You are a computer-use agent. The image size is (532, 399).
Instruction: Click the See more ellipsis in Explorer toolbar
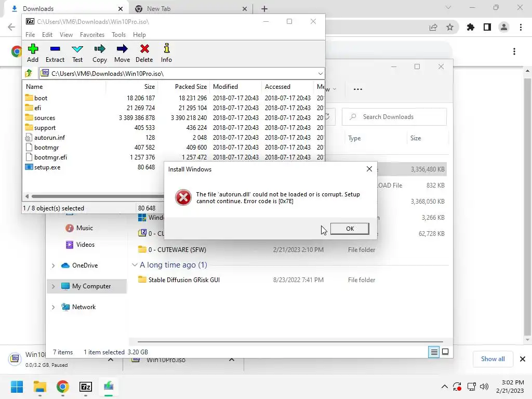click(x=357, y=89)
